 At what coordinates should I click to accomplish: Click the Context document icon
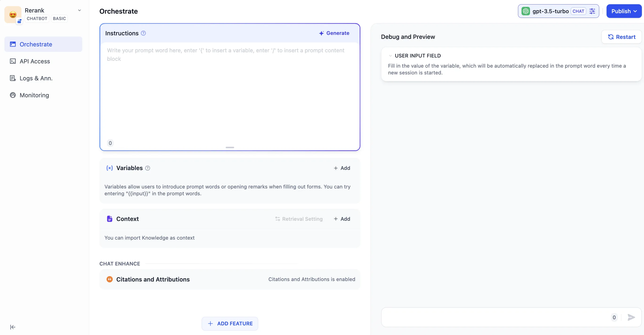(110, 219)
